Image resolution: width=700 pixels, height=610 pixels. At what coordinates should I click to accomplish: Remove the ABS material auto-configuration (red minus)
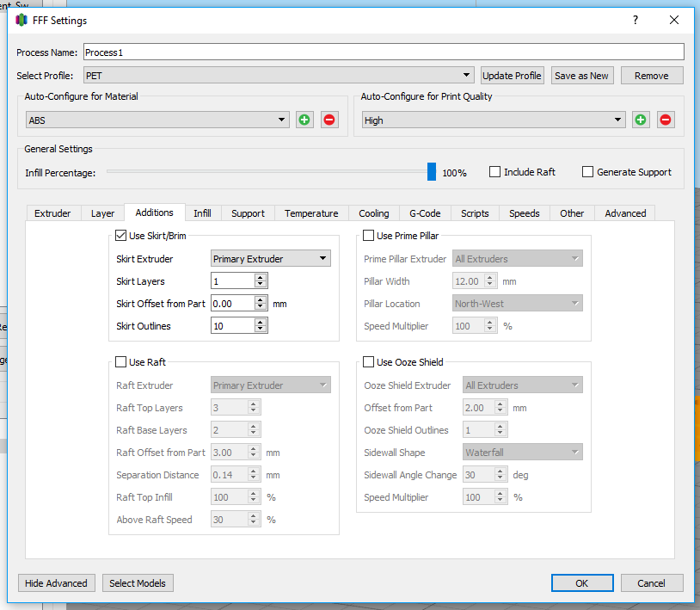[329, 120]
